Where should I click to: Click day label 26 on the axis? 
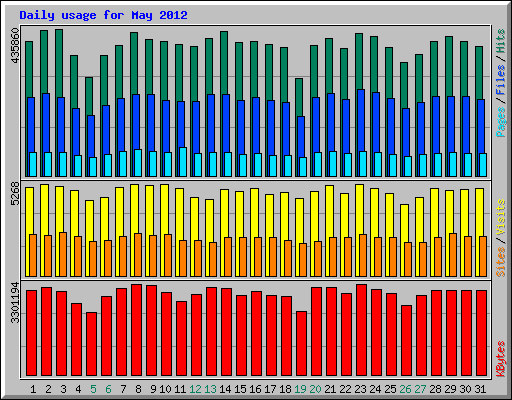point(405,389)
